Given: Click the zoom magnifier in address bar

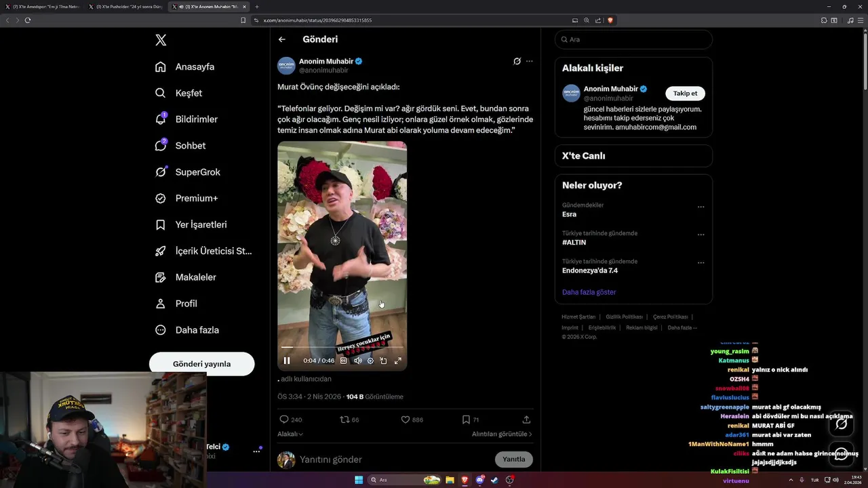Looking at the screenshot, I should click(x=587, y=20).
